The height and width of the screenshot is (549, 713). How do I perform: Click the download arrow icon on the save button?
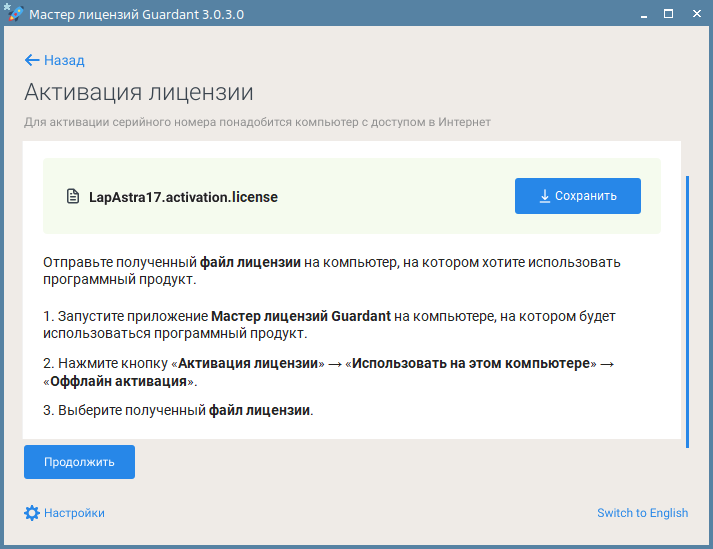(x=545, y=196)
